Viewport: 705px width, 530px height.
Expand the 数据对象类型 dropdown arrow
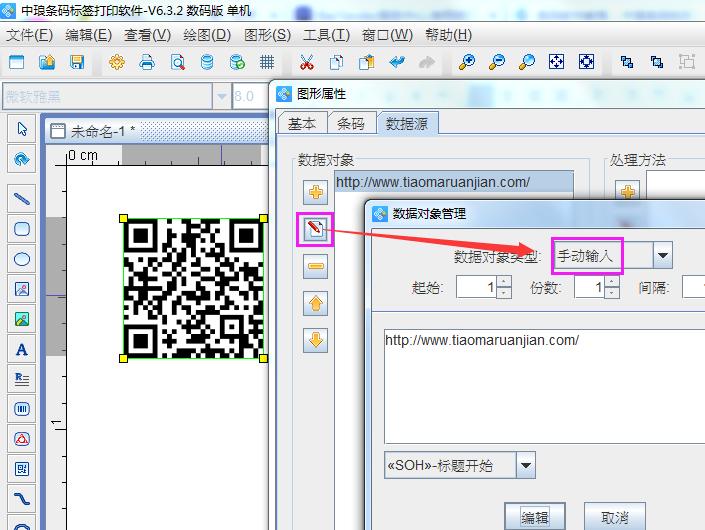[662, 255]
